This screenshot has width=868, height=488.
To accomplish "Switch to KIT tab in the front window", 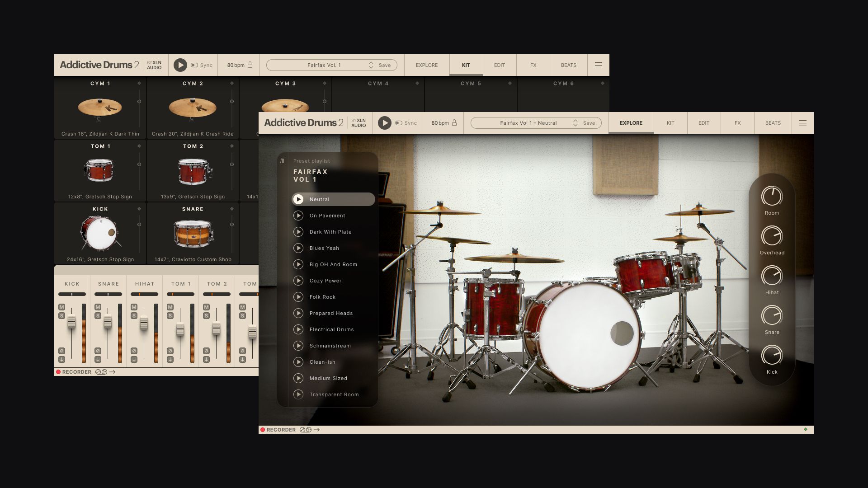I will click(x=670, y=123).
